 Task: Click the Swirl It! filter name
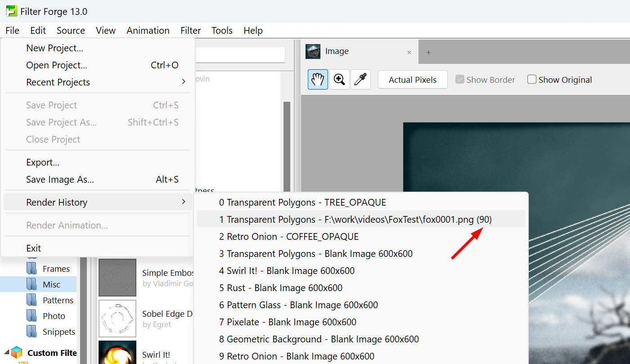156,355
